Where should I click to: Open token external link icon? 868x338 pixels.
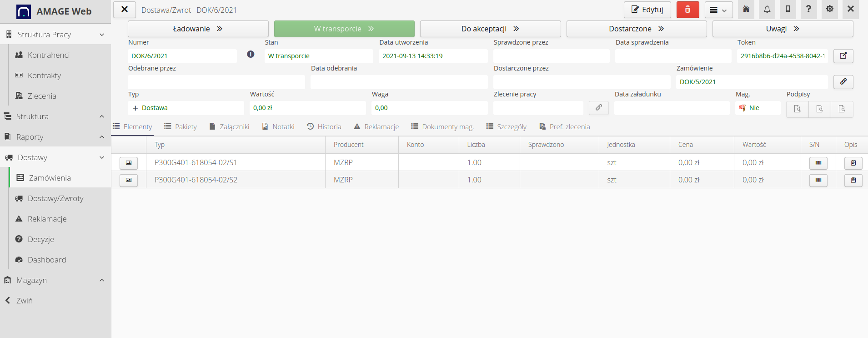tap(843, 56)
